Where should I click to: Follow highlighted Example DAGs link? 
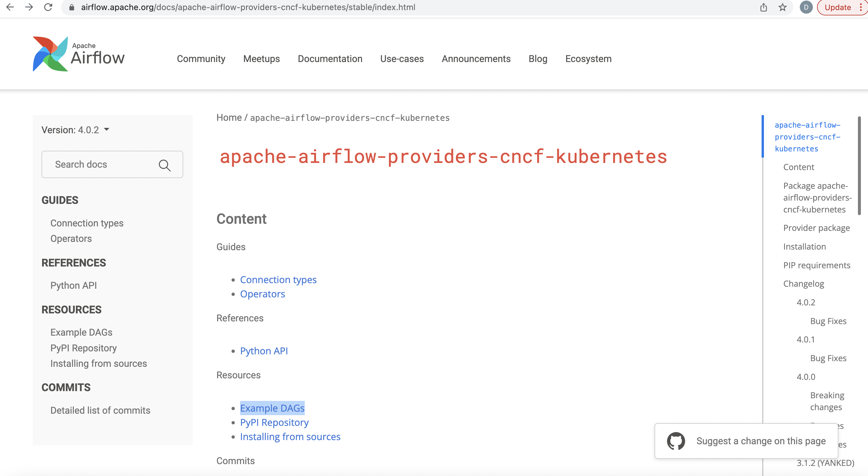[272, 408]
